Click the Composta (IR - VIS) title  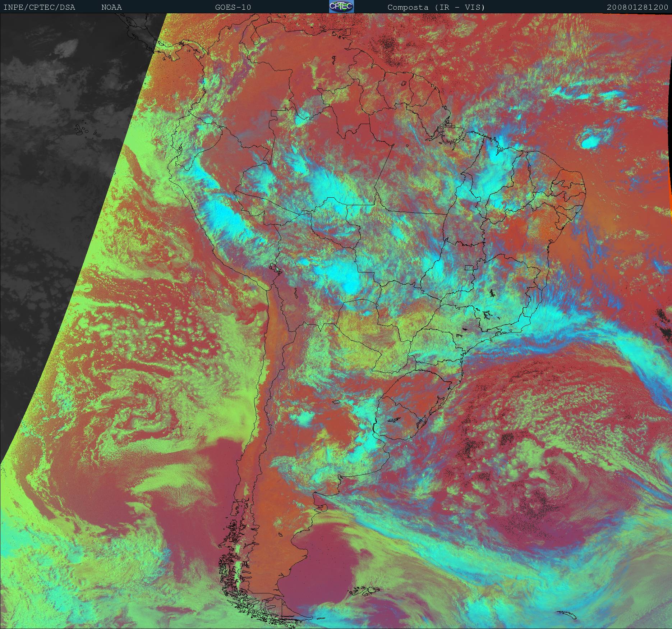coord(436,7)
